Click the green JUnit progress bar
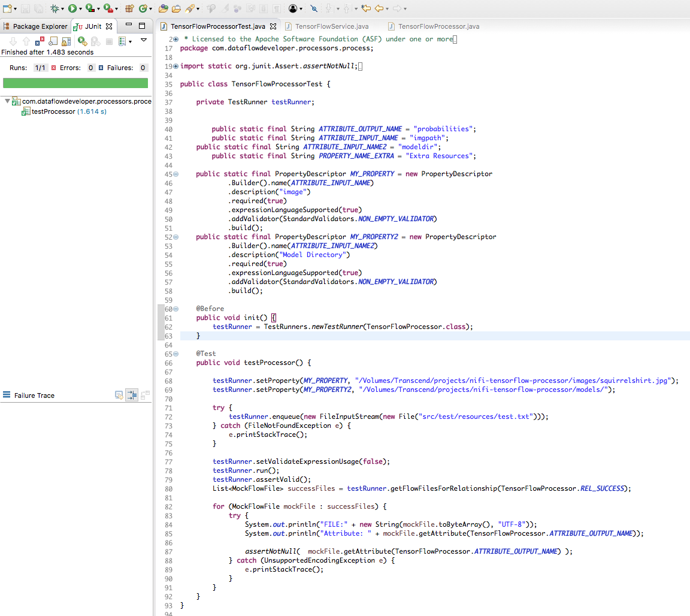Screen dimensions: 690x616 [x=75, y=83]
